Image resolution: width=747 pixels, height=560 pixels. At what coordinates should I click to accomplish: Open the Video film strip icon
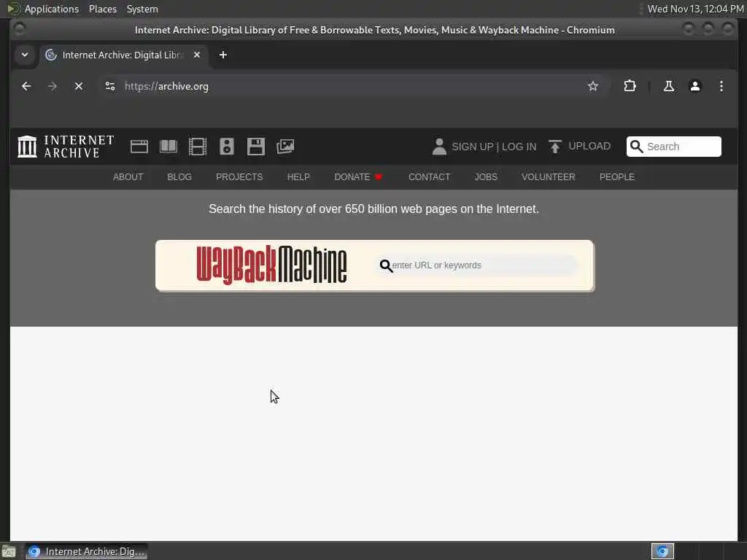(197, 146)
